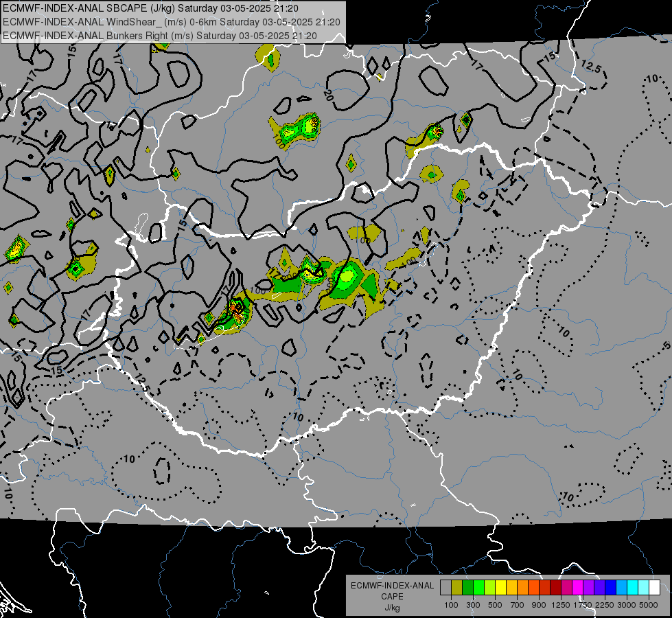The width and height of the screenshot is (672, 618).
Task: Click the legend scale value 300
Action: tap(473, 605)
